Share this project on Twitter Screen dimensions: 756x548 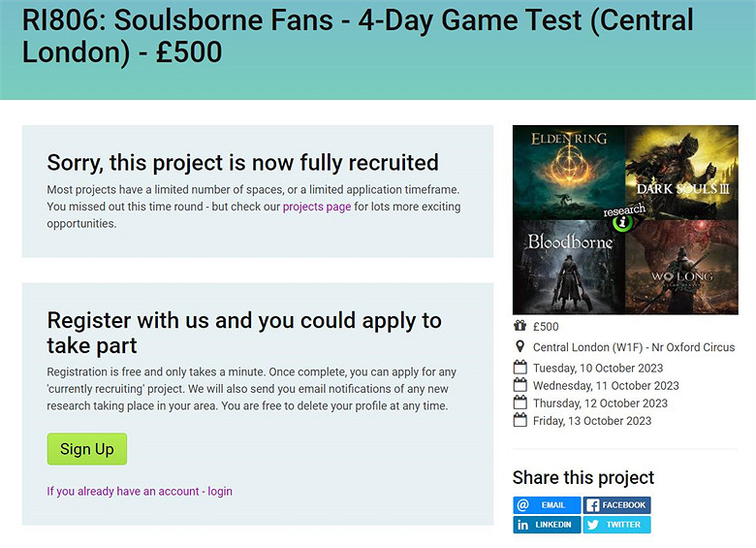click(x=617, y=525)
